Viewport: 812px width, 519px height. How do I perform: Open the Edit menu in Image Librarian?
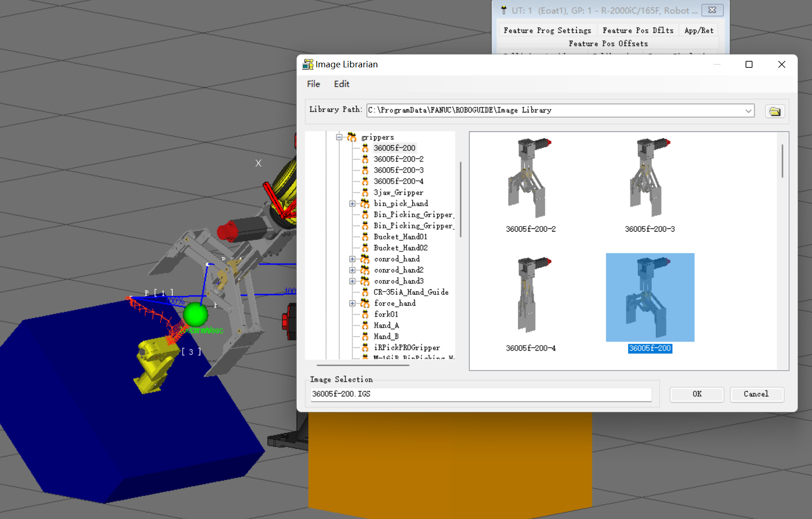pos(341,84)
